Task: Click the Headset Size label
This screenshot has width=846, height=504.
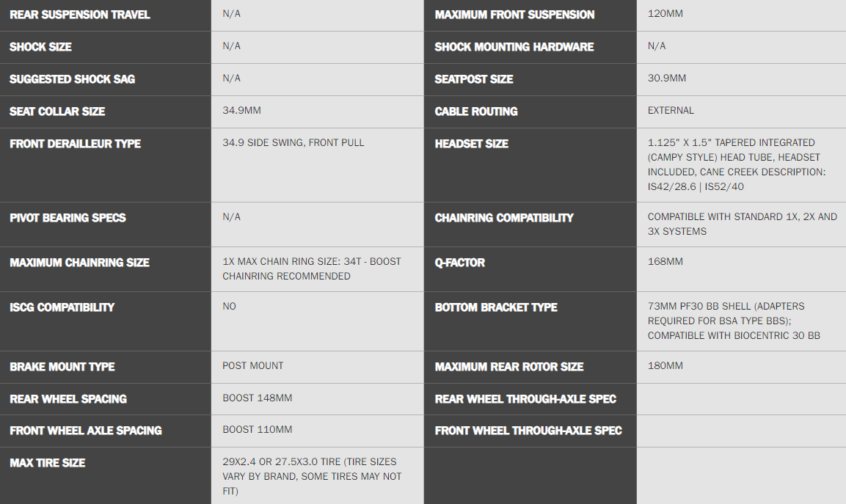Action: (x=472, y=144)
